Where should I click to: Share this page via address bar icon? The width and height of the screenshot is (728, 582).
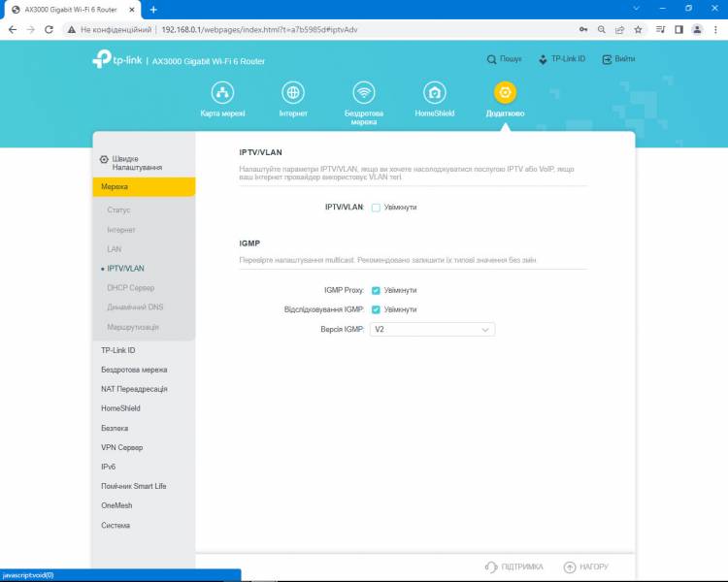(619, 30)
